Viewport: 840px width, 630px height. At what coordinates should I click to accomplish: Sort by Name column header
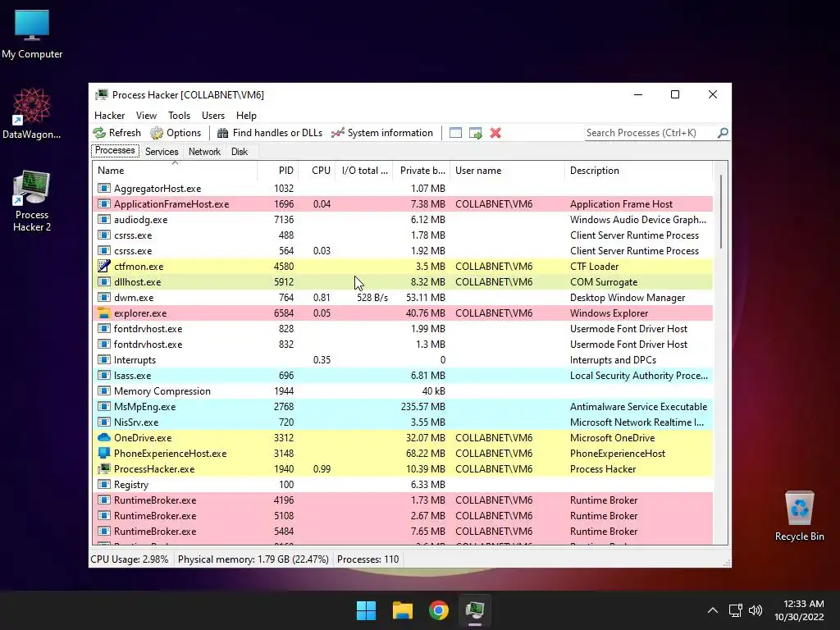[x=175, y=171]
